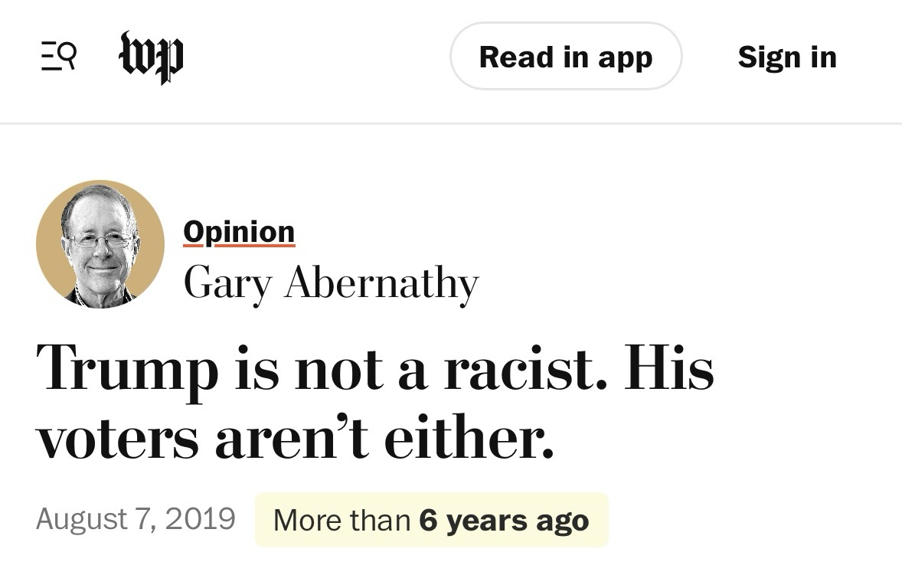Click Gary Abernathy's round profile photo
902x588 pixels.
tap(100, 244)
